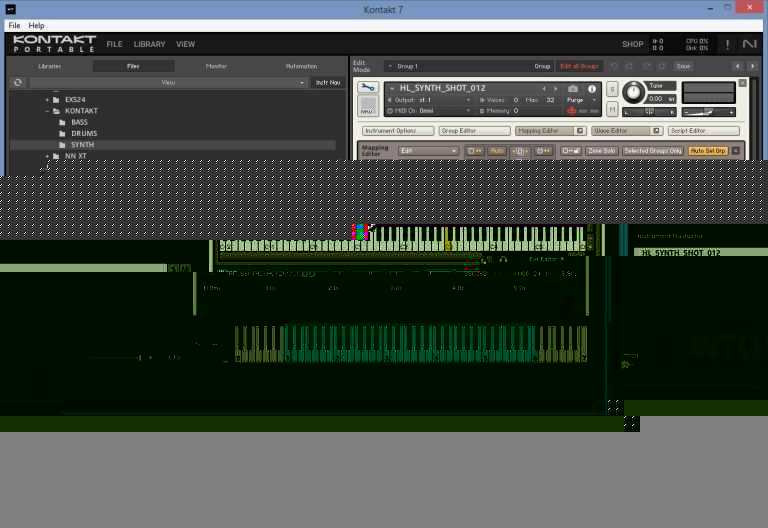This screenshot has height=528, width=768.
Task: Click the refresh icon in the Files browser
Action: [x=18, y=82]
